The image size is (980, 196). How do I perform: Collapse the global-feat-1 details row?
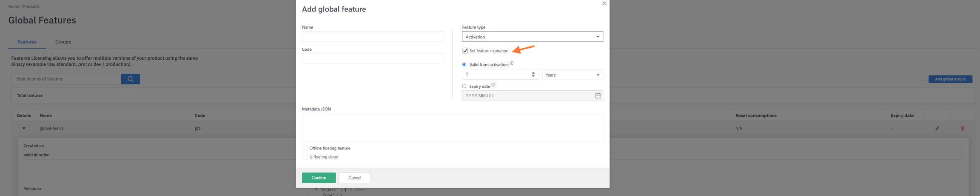24,128
